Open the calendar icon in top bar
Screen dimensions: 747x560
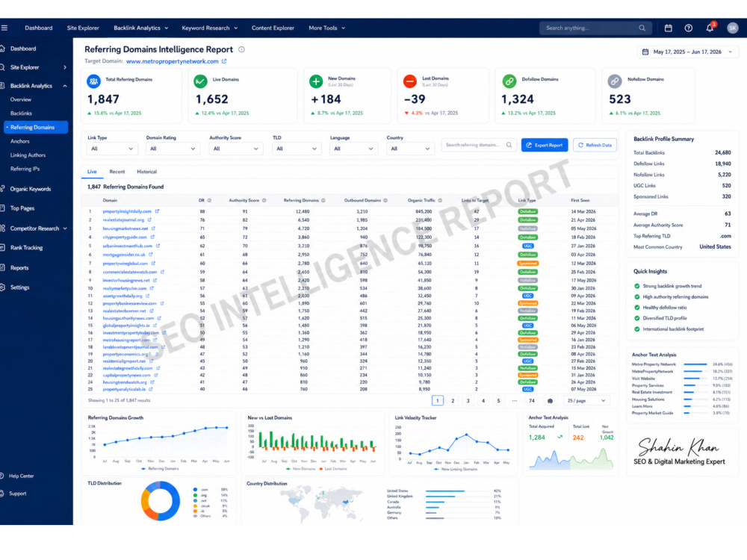pos(668,28)
